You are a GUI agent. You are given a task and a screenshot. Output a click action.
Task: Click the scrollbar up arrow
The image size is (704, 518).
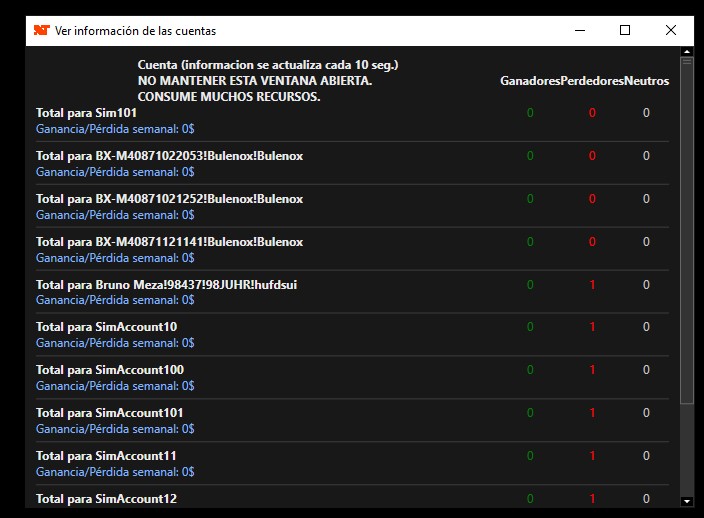(686, 49)
